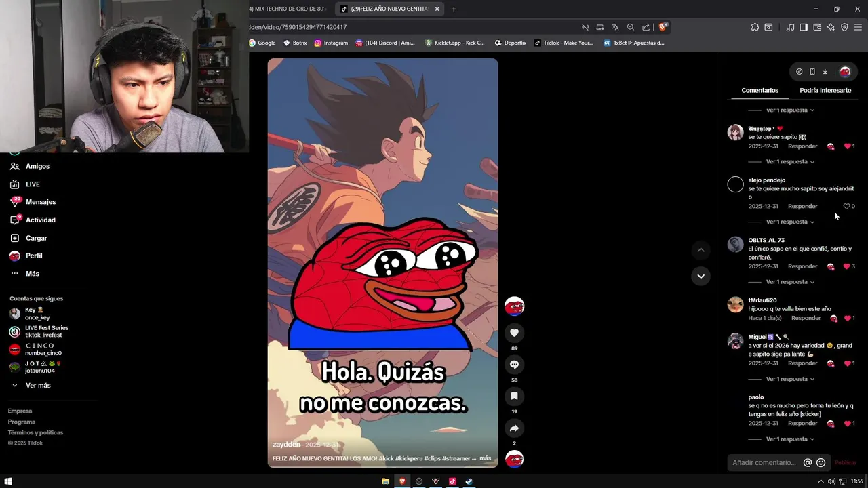Open the browser extensions puzzle icon
The height and width of the screenshot is (488, 868).
point(755,27)
